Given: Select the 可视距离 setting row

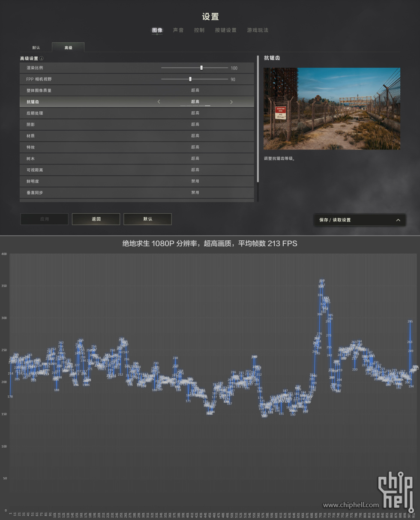Looking at the screenshot, I should (137, 170).
